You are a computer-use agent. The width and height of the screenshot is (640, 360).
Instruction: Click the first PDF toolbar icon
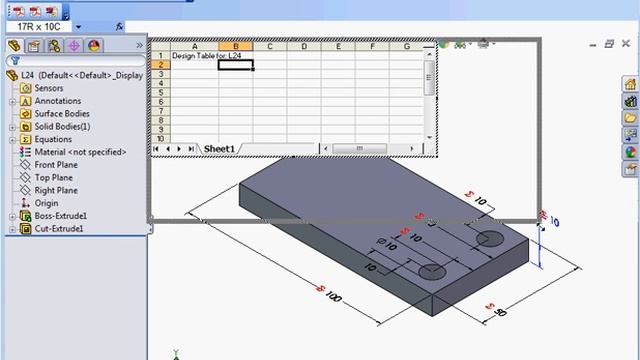pos(19,12)
